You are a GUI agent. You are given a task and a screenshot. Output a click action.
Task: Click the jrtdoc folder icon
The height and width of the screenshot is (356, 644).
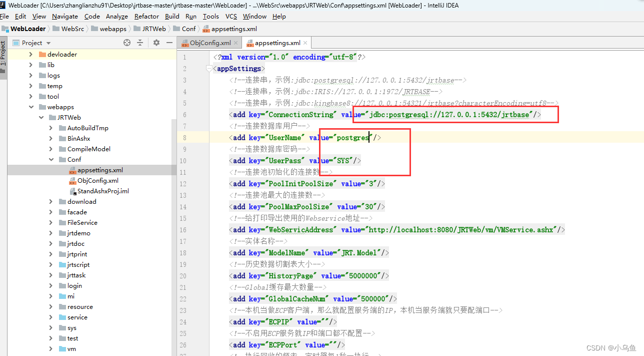pyautogui.click(x=62, y=244)
